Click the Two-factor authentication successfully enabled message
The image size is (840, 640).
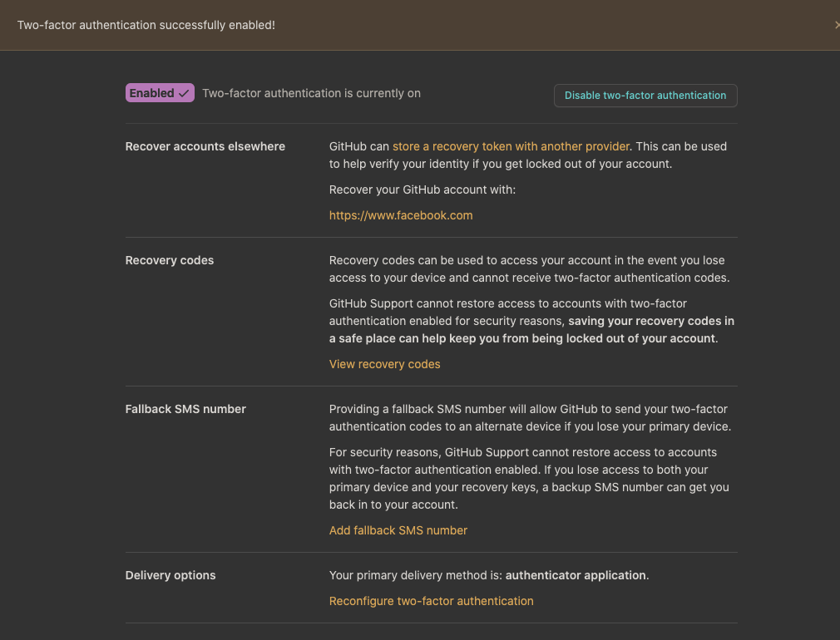[146, 25]
